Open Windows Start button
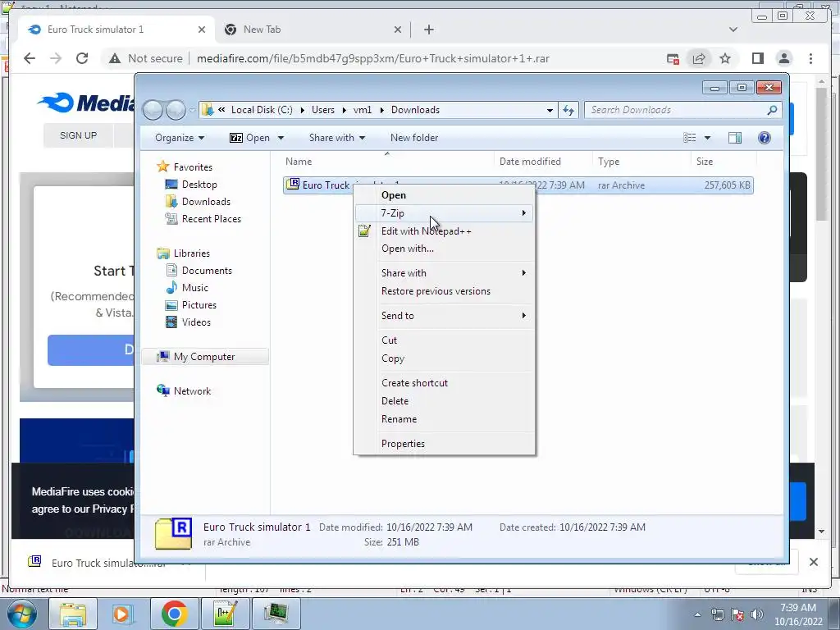 [x=21, y=614]
